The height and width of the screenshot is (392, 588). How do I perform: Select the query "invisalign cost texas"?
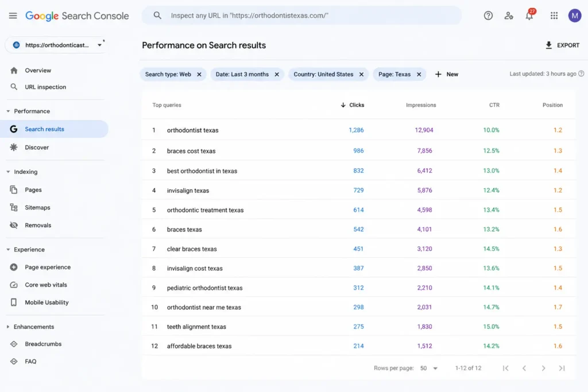[x=195, y=269]
